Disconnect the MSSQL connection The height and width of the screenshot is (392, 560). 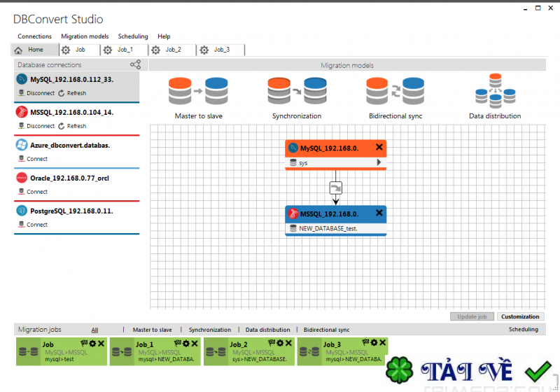[x=37, y=126]
